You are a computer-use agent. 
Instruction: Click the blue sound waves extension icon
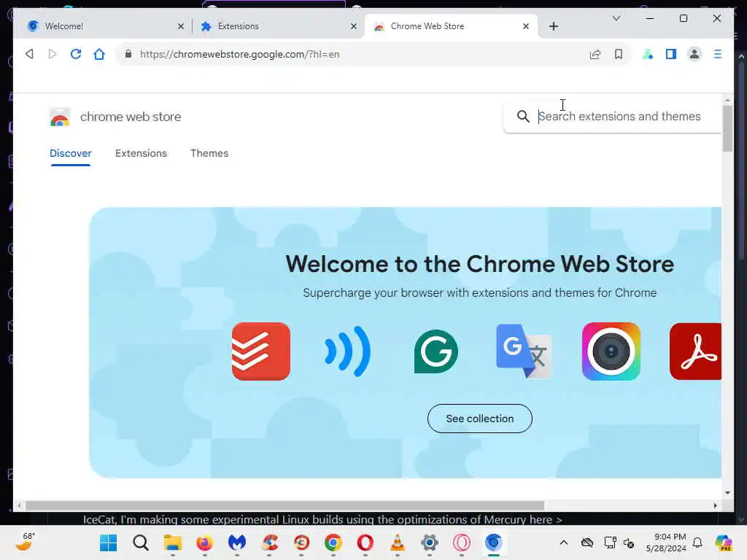coord(347,351)
